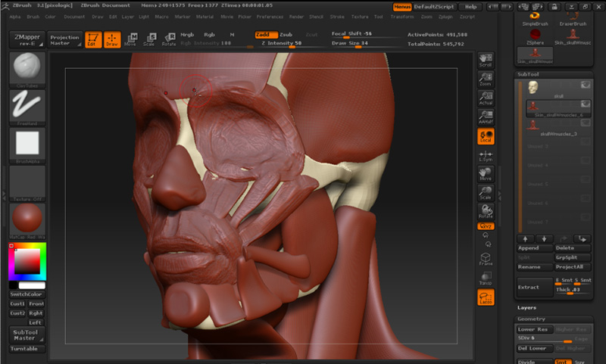Viewport: 606px width, 364px height.
Task: Open the Texture Off selector
Action: click(27, 183)
